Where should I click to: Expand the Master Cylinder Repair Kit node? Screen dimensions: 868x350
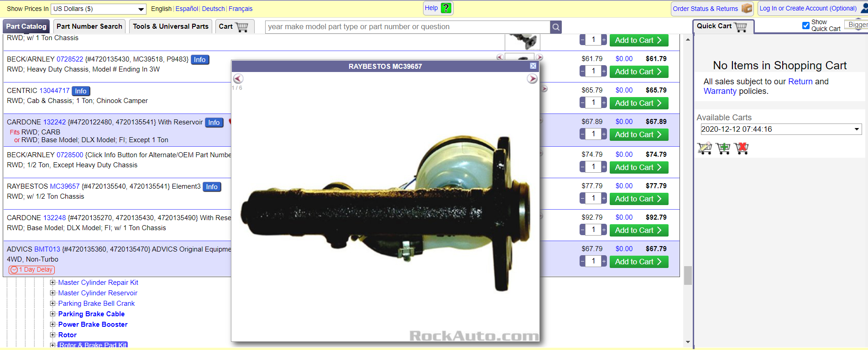click(52, 283)
